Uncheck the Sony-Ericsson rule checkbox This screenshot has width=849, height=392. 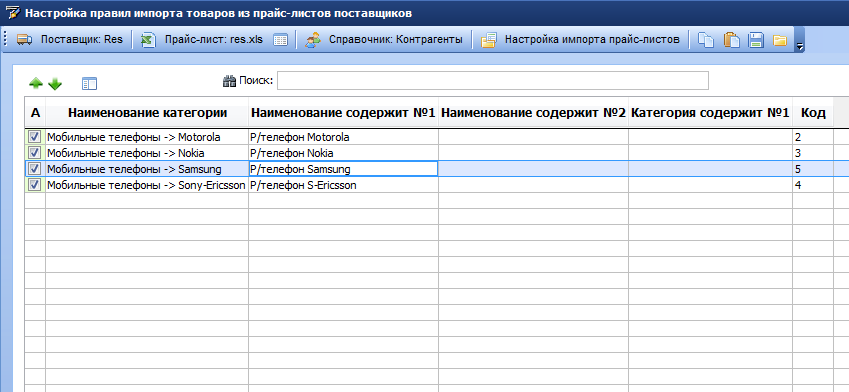35,185
